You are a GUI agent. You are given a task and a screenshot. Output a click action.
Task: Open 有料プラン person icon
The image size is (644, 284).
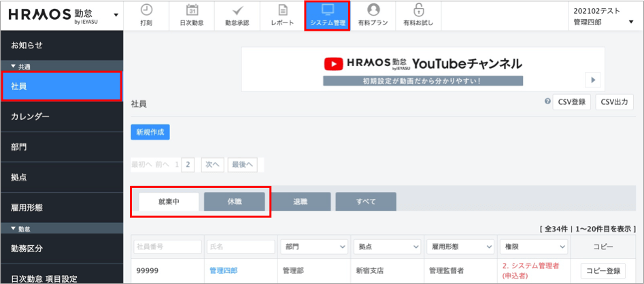(x=373, y=10)
